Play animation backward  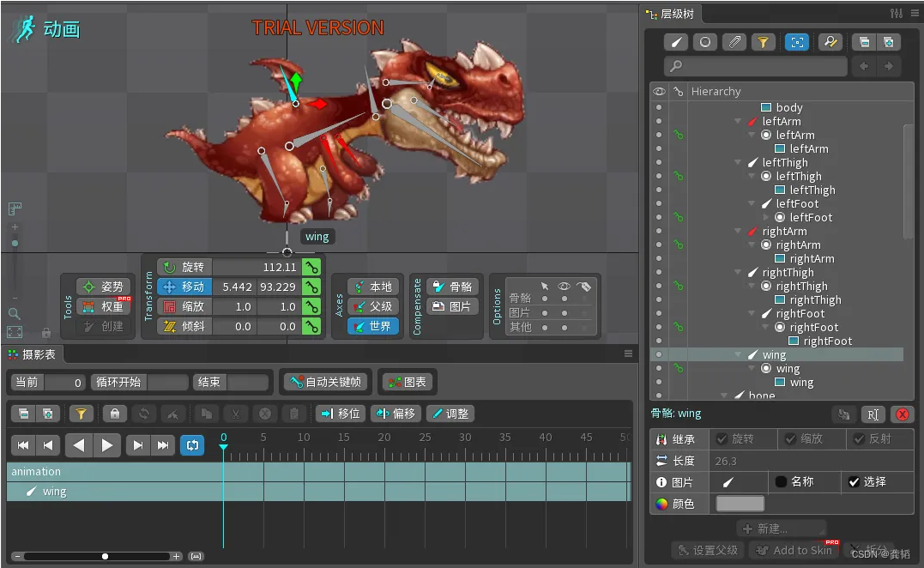[79, 445]
